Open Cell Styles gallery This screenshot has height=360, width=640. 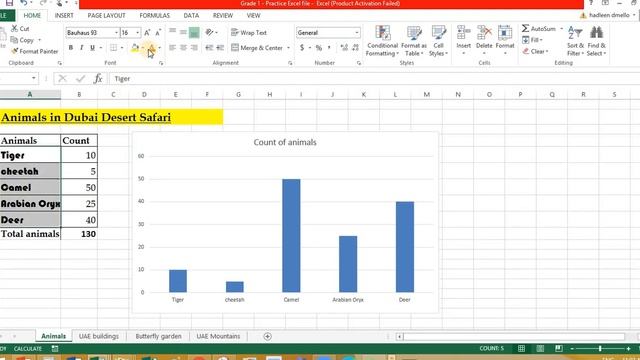(438, 41)
